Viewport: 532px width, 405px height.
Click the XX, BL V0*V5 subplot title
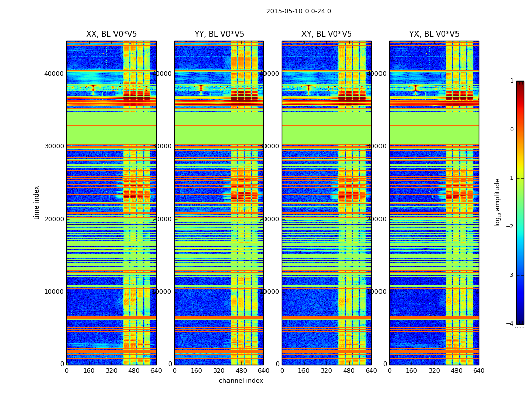111,34
